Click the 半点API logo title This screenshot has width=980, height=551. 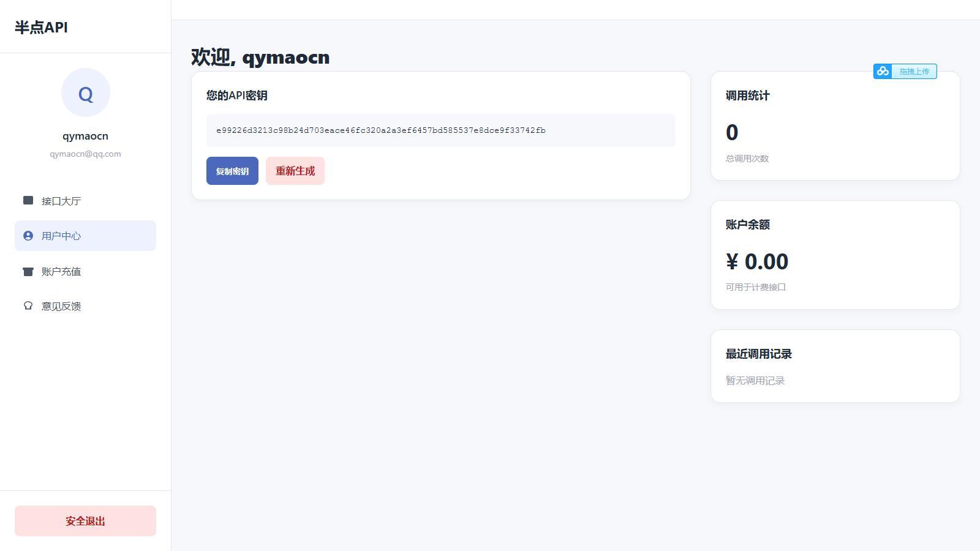pos(41,27)
